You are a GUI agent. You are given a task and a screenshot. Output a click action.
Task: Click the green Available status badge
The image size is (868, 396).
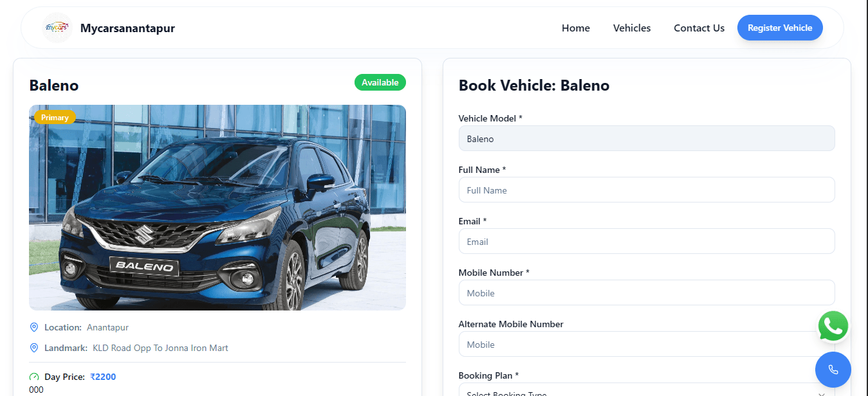380,82
